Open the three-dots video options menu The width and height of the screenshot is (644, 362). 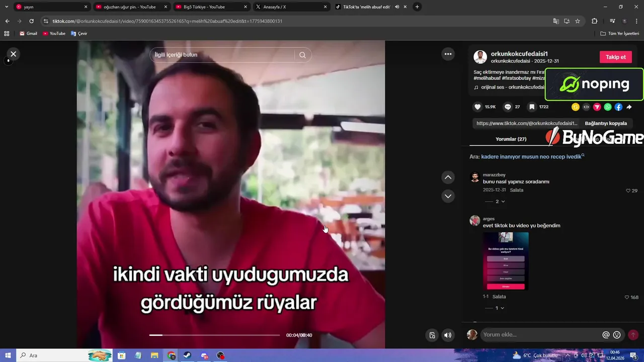coord(448,54)
